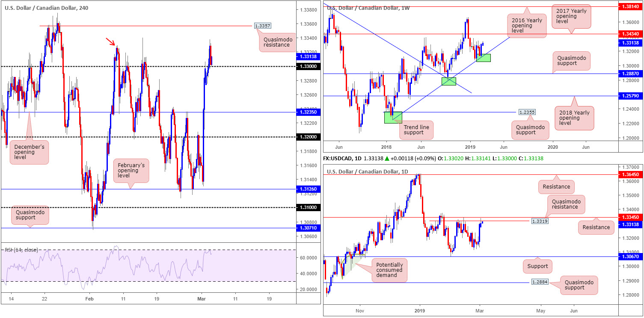Select the RSI '20.0000' axis value
The image size is (644, 318).
coord(308,289)
